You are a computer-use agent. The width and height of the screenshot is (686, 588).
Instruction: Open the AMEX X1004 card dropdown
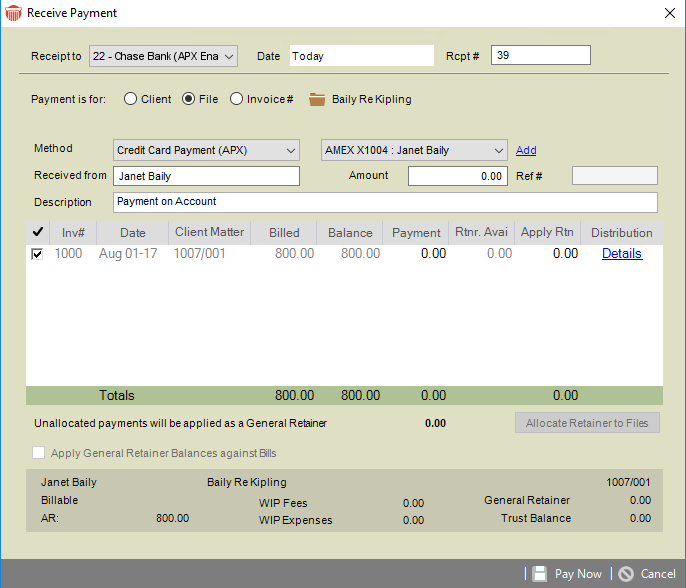click(414, 150)
